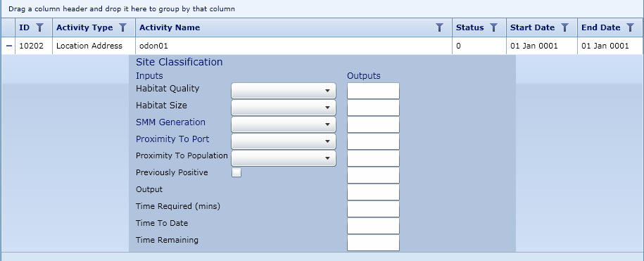Open the Habitat Size dropdown
Screen dimensions: 644x261
[284, 108]
